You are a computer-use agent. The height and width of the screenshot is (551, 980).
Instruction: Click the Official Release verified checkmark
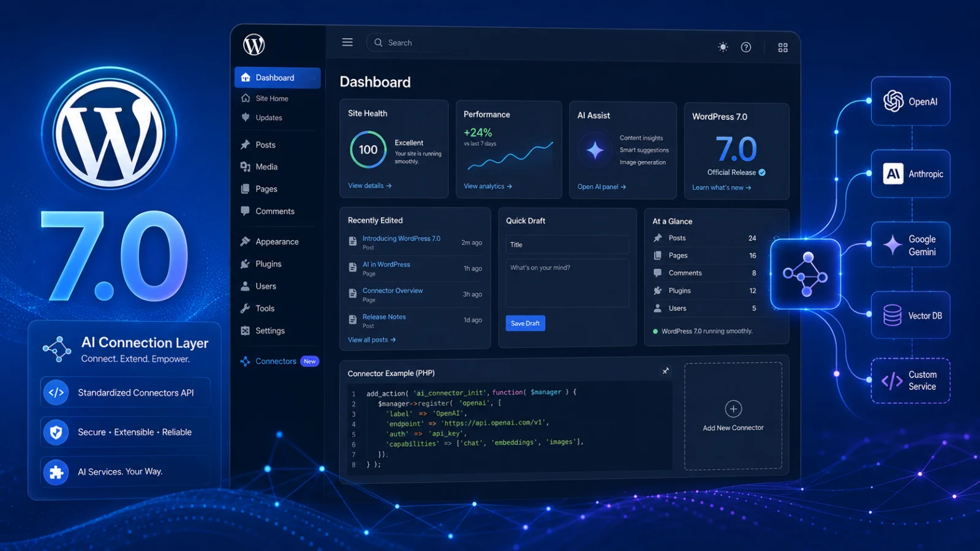point(762,173)
